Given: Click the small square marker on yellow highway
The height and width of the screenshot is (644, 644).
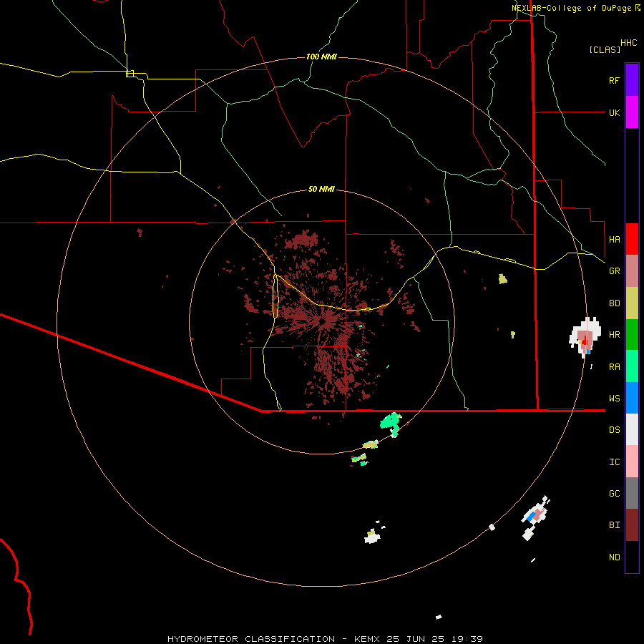Looking at the screenshot, I should [130, 74].
